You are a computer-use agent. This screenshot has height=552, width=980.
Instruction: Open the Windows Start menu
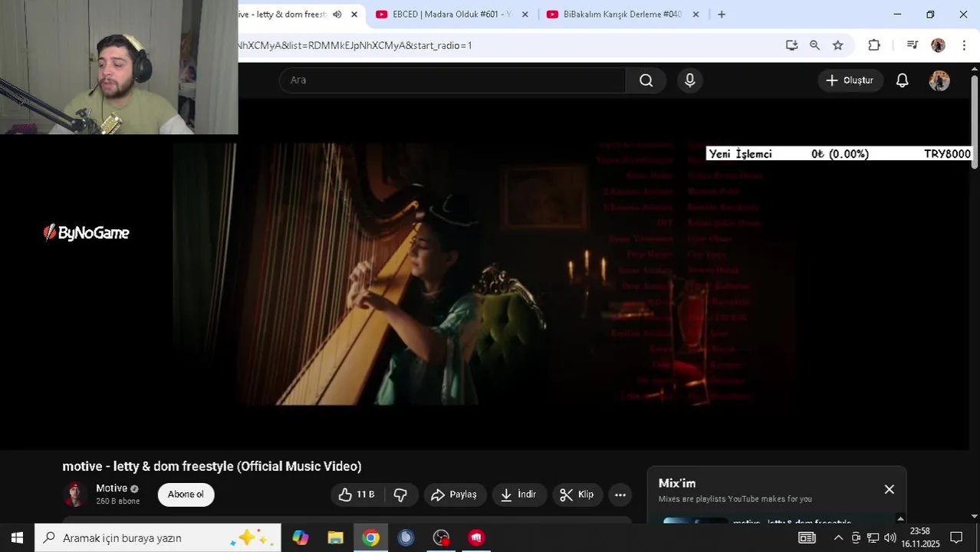click(x=17, y=537)
